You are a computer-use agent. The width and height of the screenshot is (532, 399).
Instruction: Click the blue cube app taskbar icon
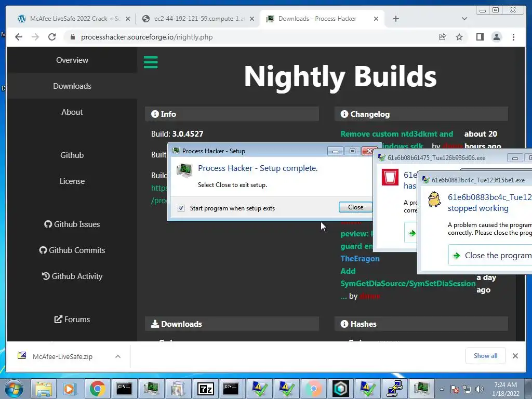click(x=340, y=389)
